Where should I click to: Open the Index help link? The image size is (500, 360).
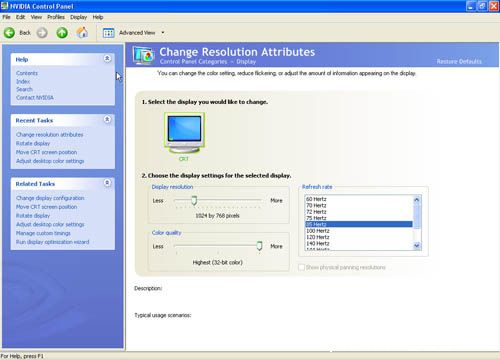pyautogui.click(x=23, y=81)
